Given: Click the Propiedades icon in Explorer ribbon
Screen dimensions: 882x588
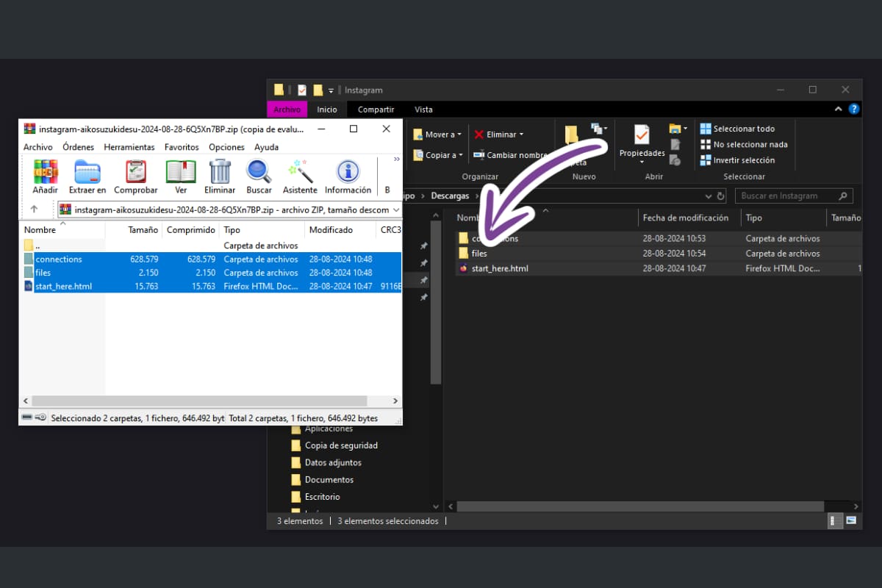Looking at the screenshot, I should [642, 135].
